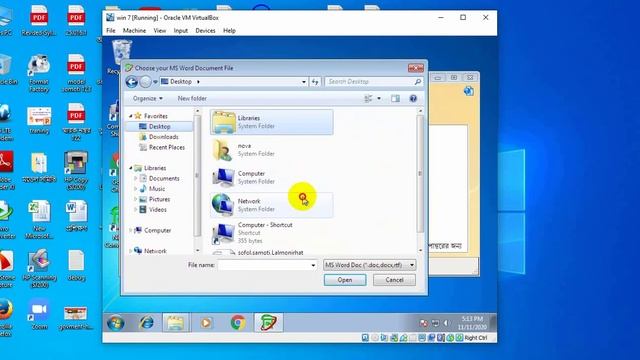The image size is (640, 360).
Task: Open the HP Copy desktop shortcut
Action: point(76,171)
